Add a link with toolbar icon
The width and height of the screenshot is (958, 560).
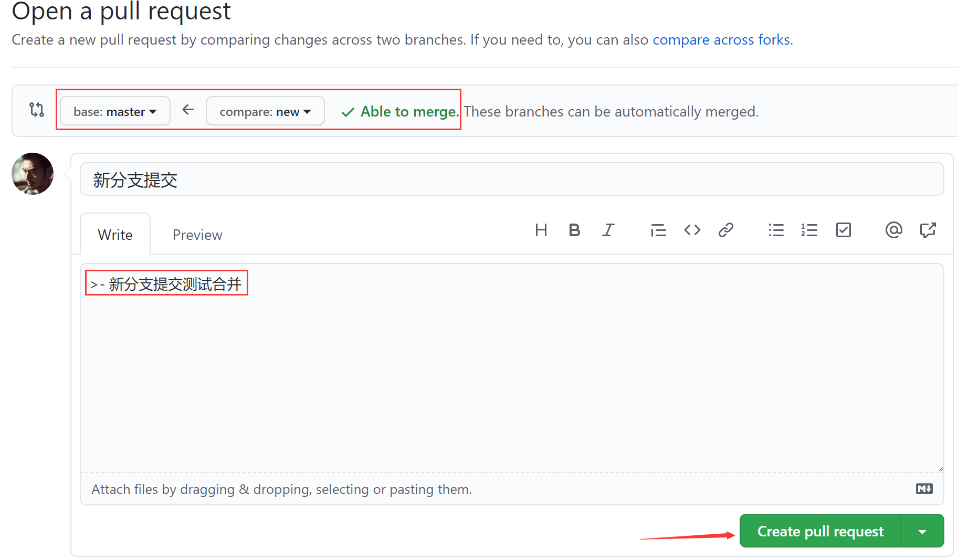coord(725,230)
